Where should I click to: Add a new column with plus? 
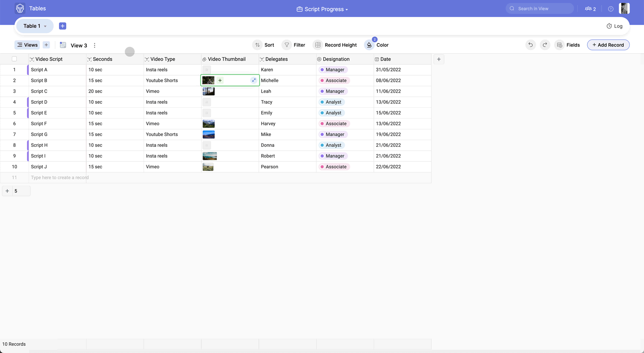click(x=439, y=59)
